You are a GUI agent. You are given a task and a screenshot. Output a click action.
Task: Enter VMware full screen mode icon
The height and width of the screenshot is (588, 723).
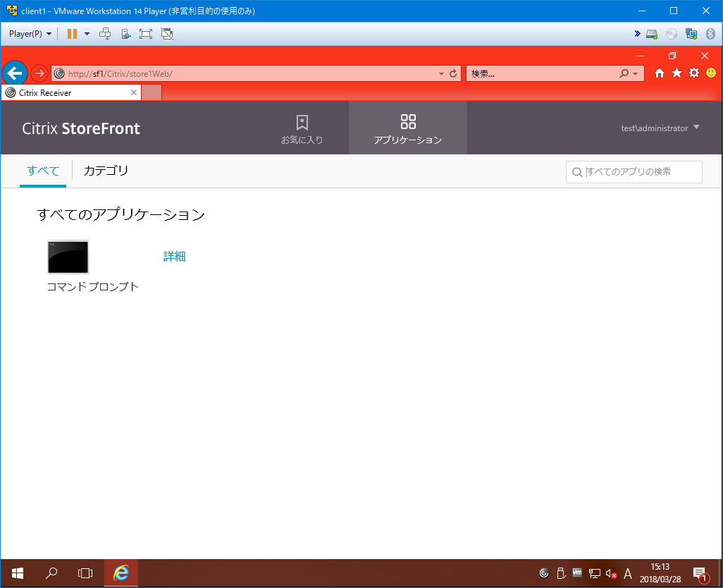pyautogui.click(x=146, y=34)
